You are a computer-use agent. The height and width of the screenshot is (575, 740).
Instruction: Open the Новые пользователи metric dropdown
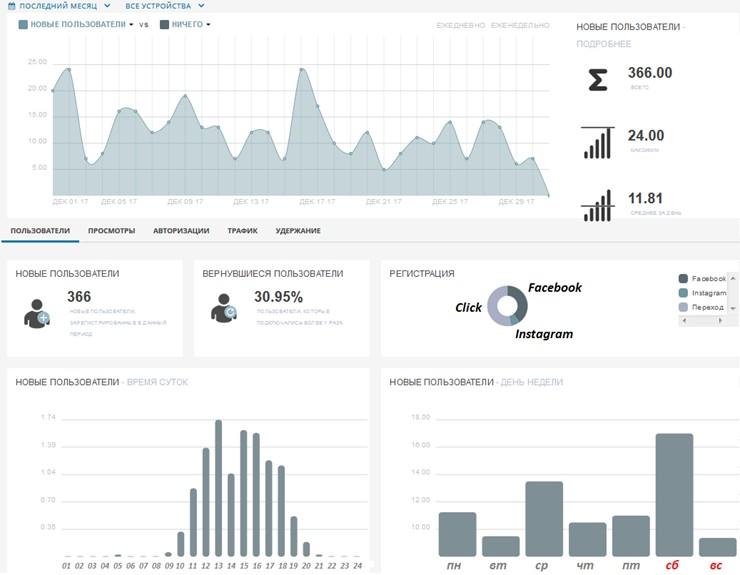pyautogui.click(x=76, y=24)
